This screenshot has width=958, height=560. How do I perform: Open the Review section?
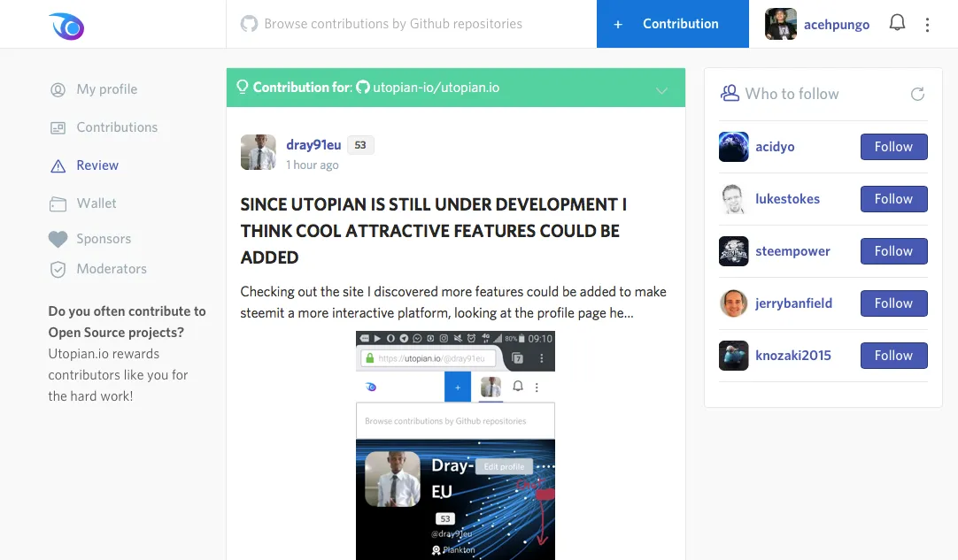97,165
